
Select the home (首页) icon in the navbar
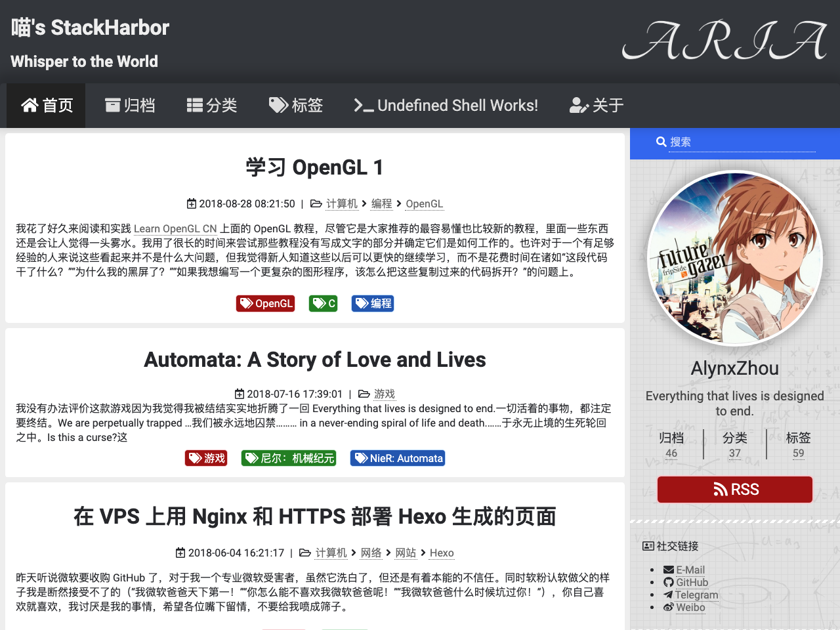click(x=29, y=105)
